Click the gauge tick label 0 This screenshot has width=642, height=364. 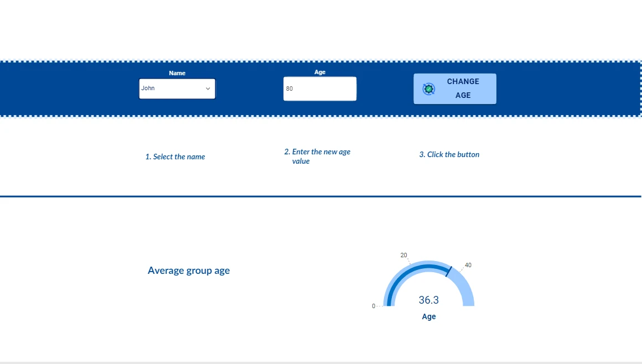pos(374,306)
